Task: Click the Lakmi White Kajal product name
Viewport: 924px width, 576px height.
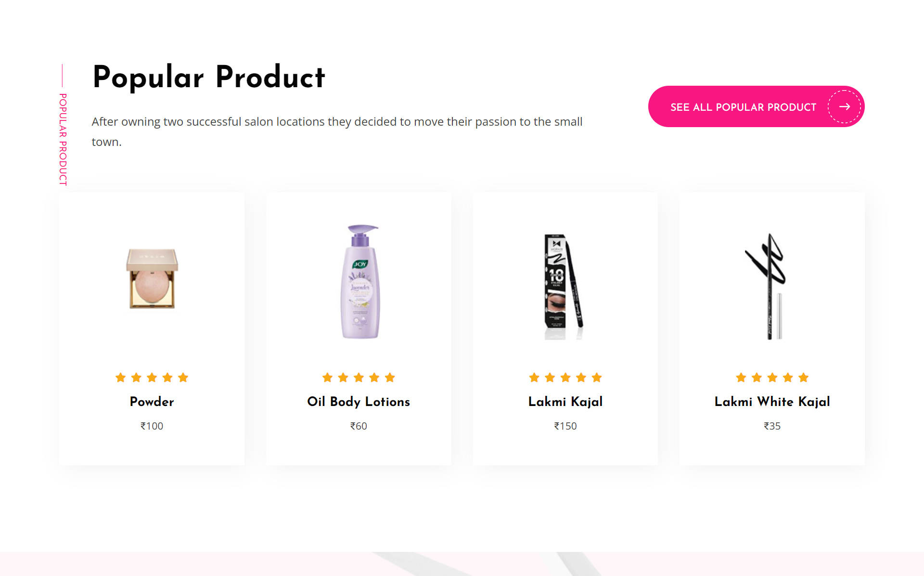Action: click(772, 402)
